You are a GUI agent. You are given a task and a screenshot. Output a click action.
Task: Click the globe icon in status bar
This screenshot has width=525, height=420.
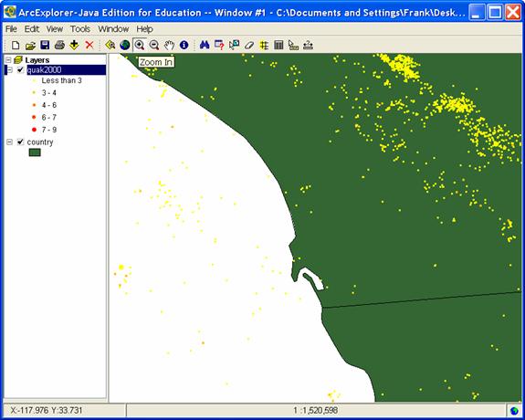514,410
